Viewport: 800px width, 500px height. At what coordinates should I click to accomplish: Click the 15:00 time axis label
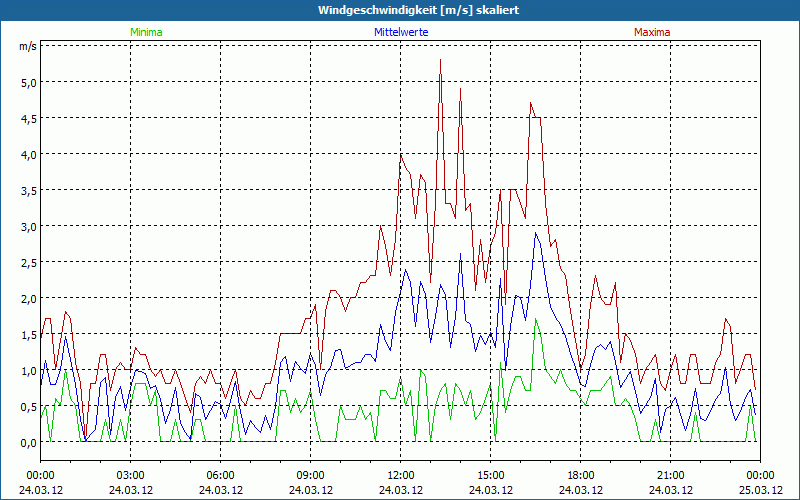pos(491,476)
